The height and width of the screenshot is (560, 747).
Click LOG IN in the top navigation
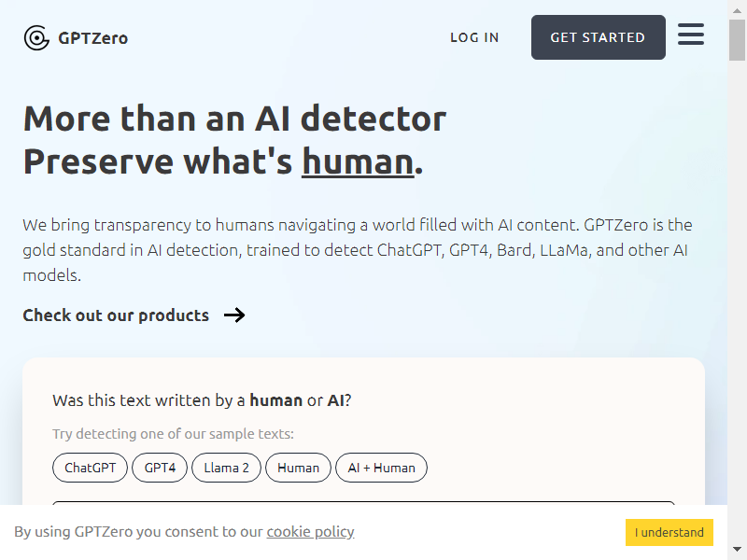pyautogui.click(x=474, y=37)
